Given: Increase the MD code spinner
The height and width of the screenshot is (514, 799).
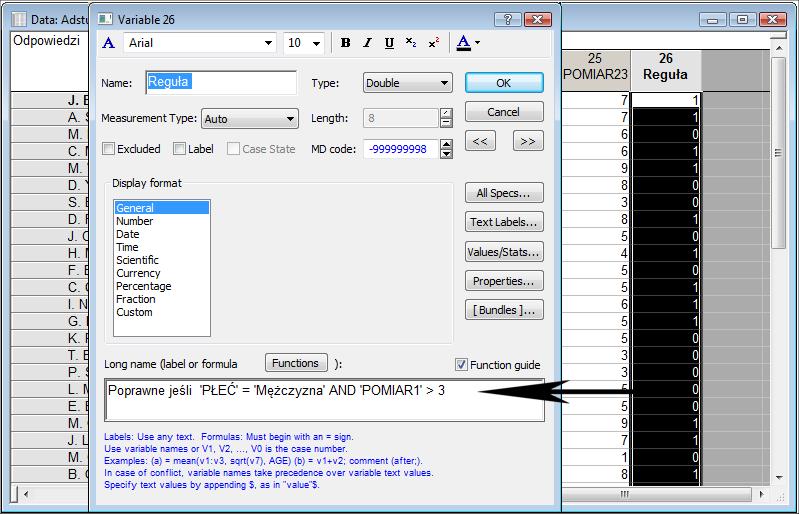Looking at the screenshot, I should click(446, 144).
